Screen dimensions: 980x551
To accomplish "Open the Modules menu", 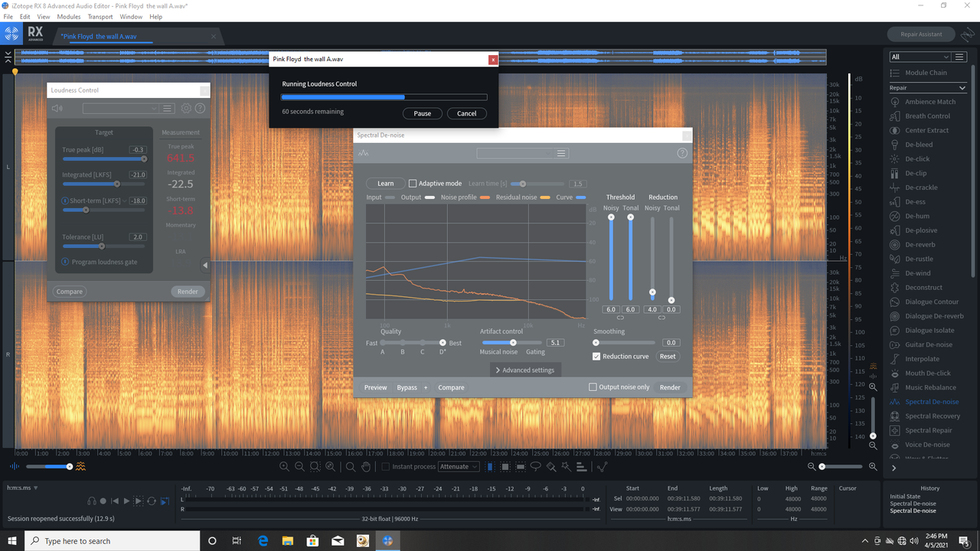I will point(69,16).
